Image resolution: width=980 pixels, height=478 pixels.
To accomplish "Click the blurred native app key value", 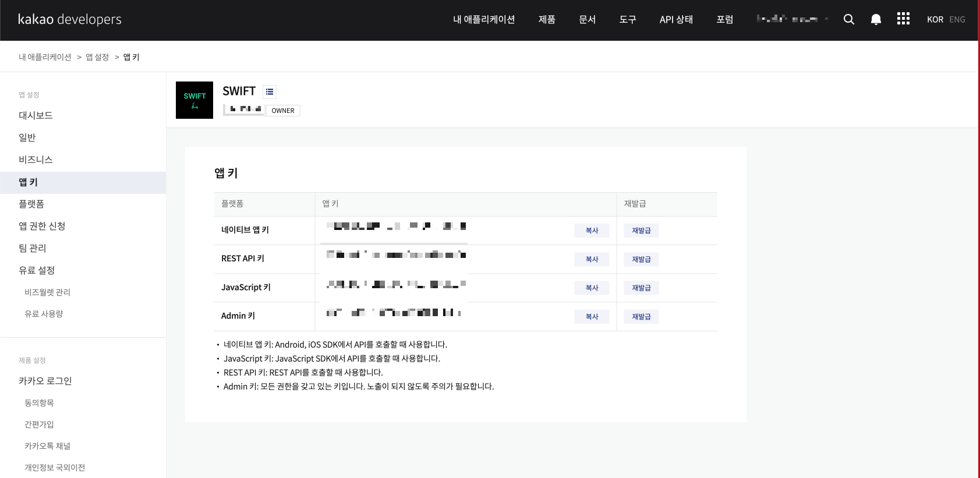I will tap(396, 226).
